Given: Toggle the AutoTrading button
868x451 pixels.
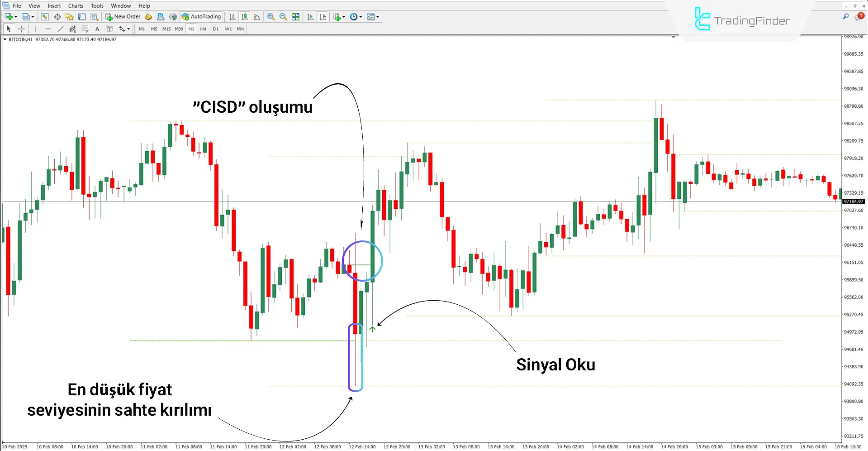Looking at the screenshot, I should click(x=201, y=17).
